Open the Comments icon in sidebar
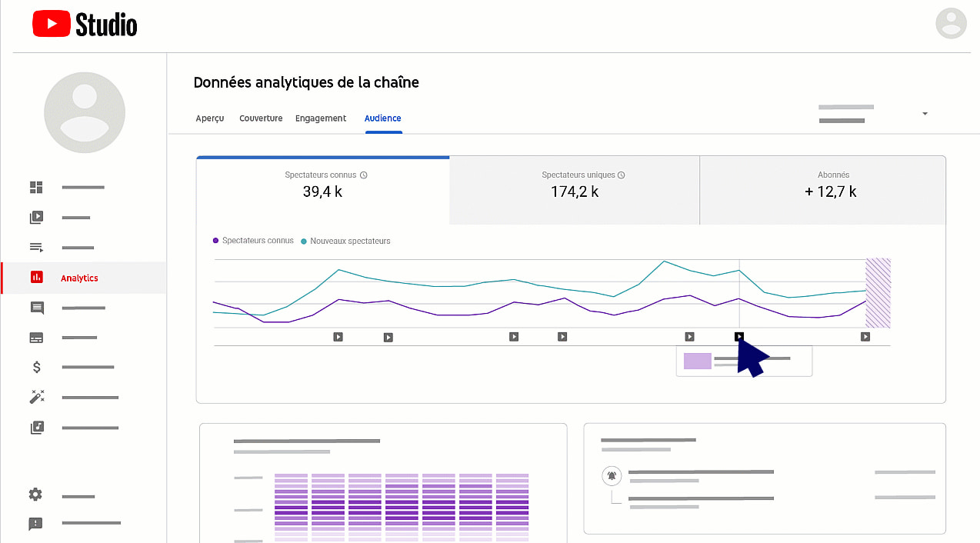 tap(36, 308)
